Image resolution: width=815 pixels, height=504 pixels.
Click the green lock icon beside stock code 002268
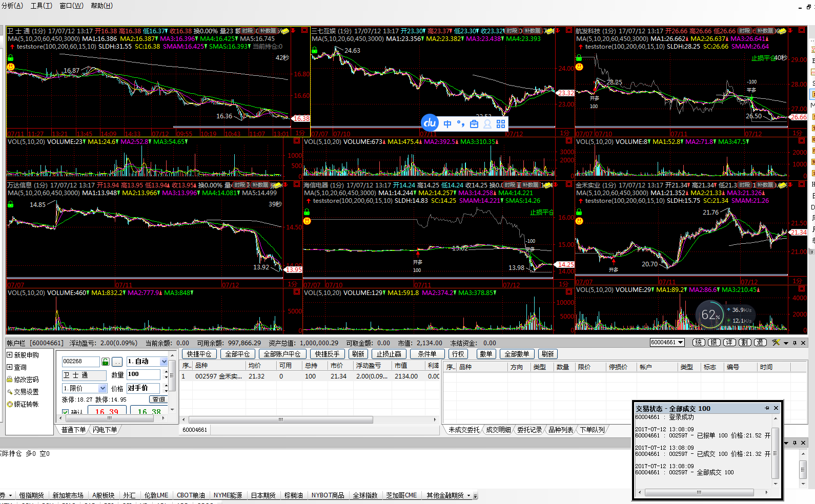pyautogui.click(x=106, y=362)
